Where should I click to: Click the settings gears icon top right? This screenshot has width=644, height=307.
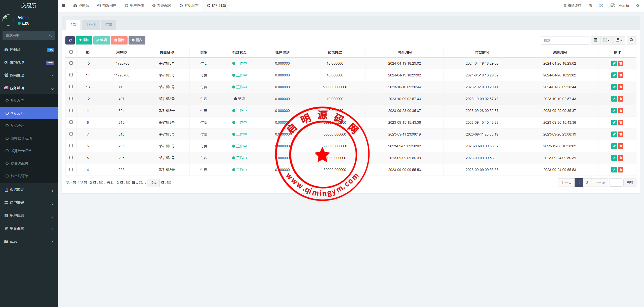(x=638, y=6)
